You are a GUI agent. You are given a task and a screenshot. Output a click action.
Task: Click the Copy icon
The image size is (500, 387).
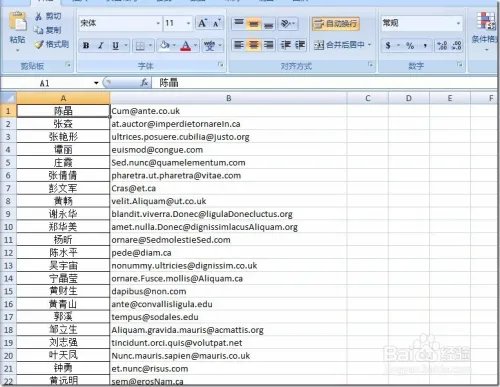click(39, 30)
